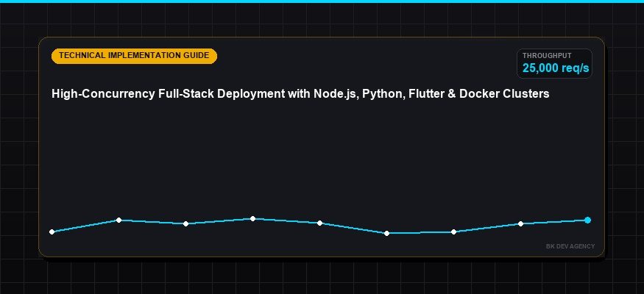Click the 25,000 req/s value text
Screen dimensions: 644x294
(556, 68)
